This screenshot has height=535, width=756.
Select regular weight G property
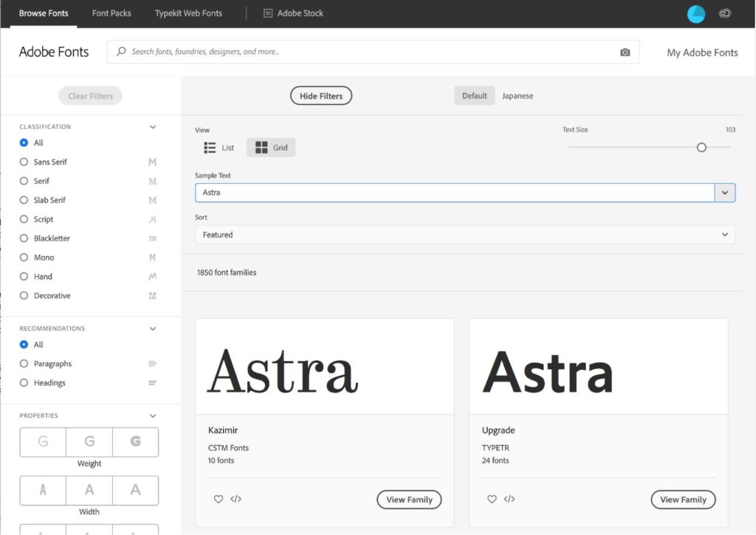click(89, 441)
